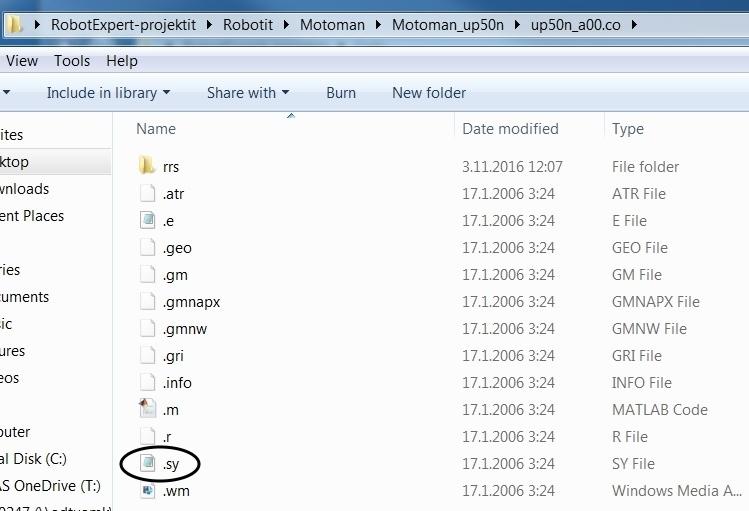This screenshot has width=749, height=511.
Task: Click the up50n_a00.co breadcrumb
Action: pyautogui.click(x=576, y=24)
